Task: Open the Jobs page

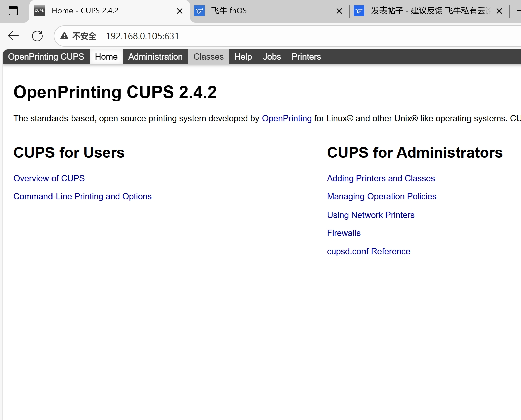Action: click(272, 57)
